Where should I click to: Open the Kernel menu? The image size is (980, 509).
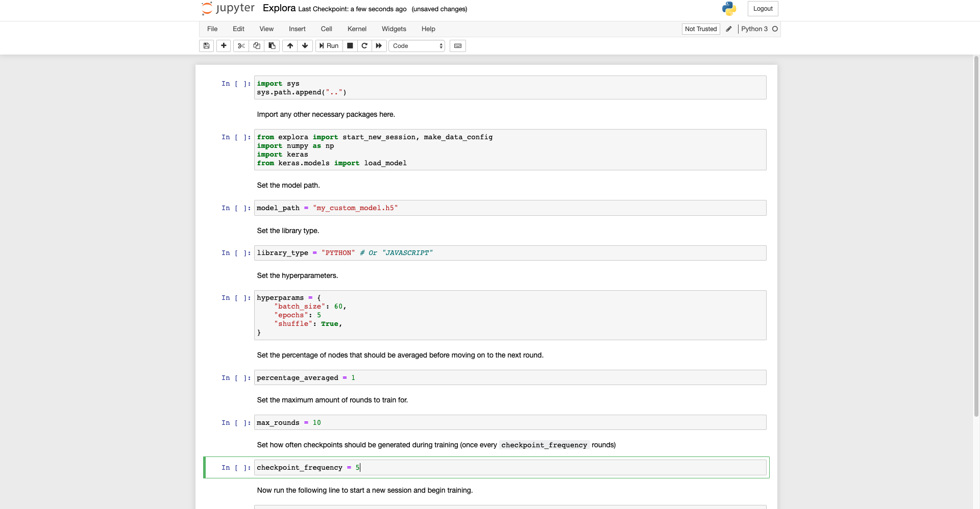point(357,29)
